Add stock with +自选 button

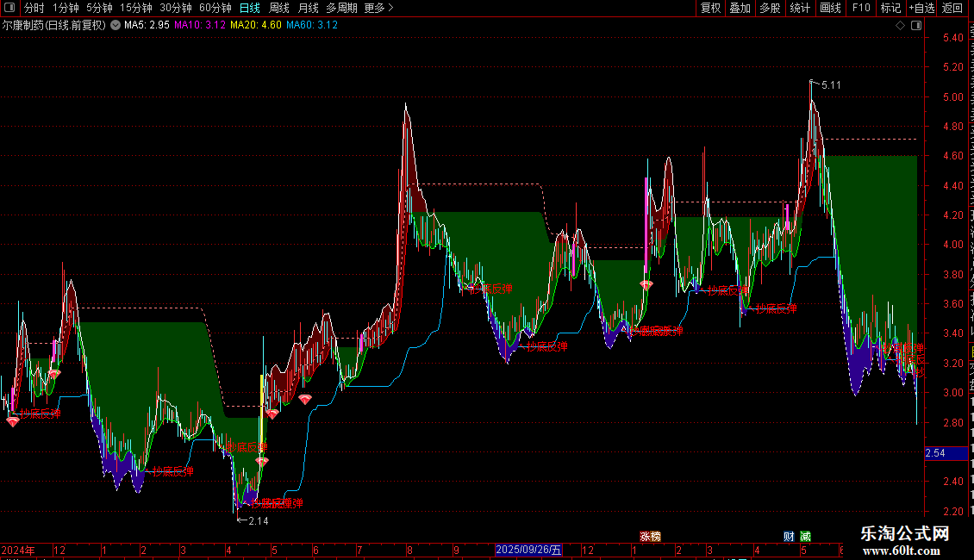pos(921,8)
